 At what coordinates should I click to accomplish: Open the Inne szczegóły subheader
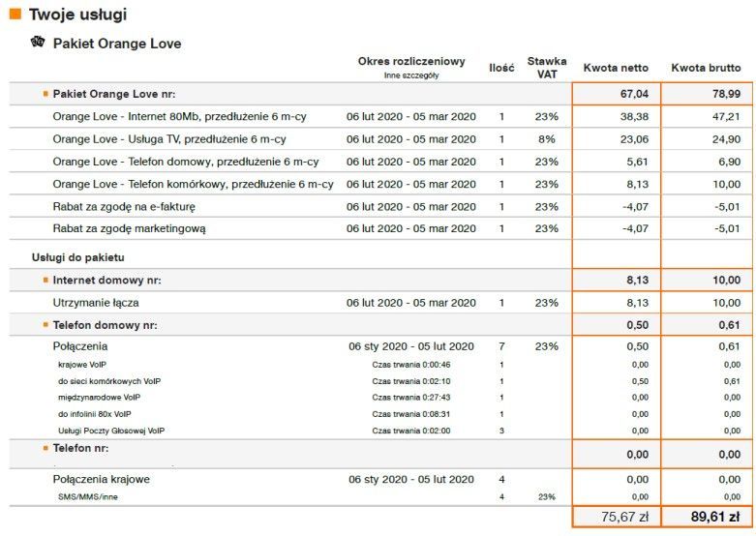pyautogui.click(x=411, y=74)
